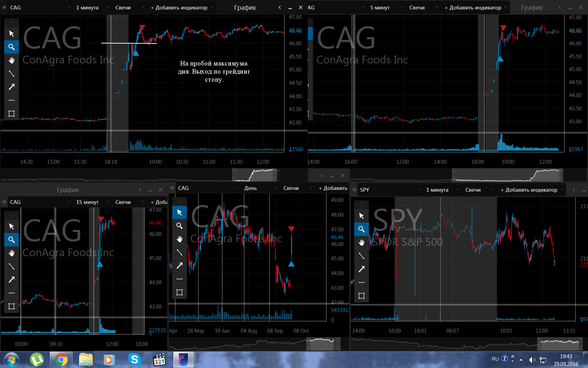Screen dimensions: 588x368
Task: Toggle the link dot beside CAG in the 15-minute chart
Action: point(4,202)
